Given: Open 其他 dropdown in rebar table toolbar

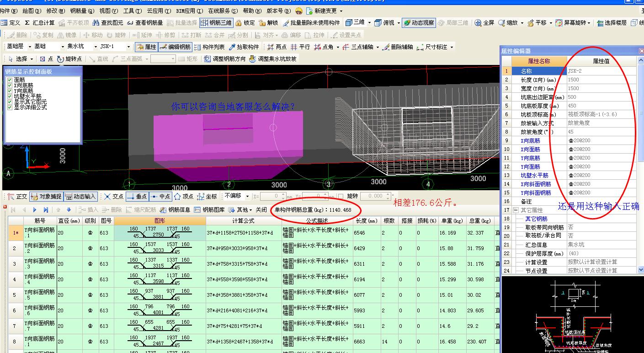Looking at the screenshot, I should pos(240,209).
